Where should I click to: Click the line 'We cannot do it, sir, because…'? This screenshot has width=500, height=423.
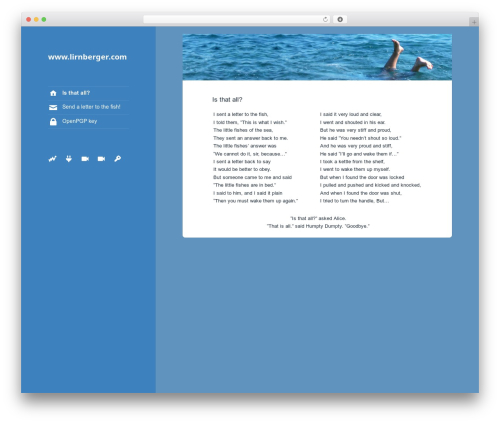pyautogui.click(x=250, y=154)
